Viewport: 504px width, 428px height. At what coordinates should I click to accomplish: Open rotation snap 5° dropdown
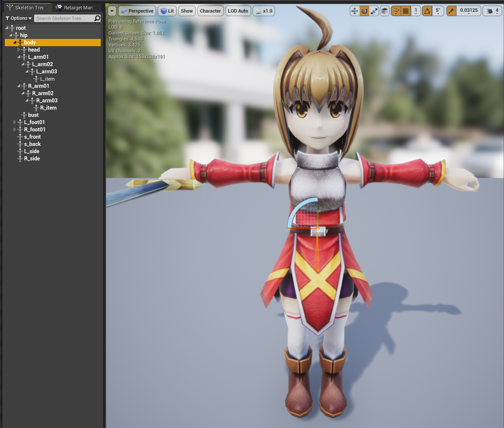coord(438,11)
